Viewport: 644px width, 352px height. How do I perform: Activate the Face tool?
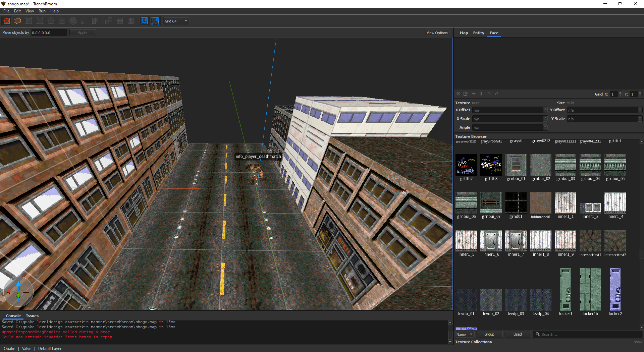(x=62, y=21)
